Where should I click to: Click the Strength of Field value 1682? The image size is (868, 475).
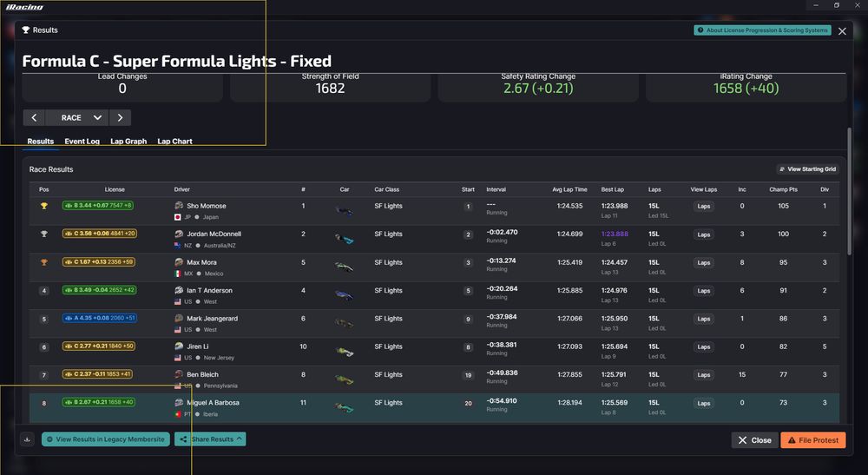pyautogui.click(x=330, y=88)
